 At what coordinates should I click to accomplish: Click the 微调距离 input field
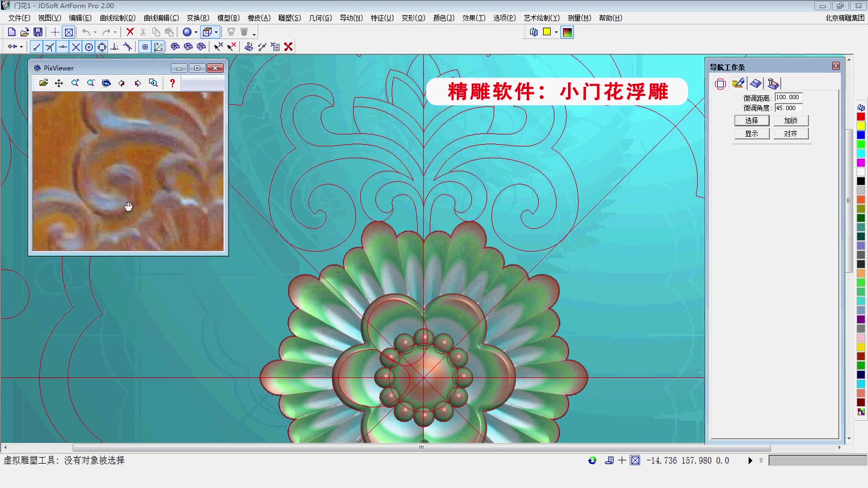coord(788,98)
